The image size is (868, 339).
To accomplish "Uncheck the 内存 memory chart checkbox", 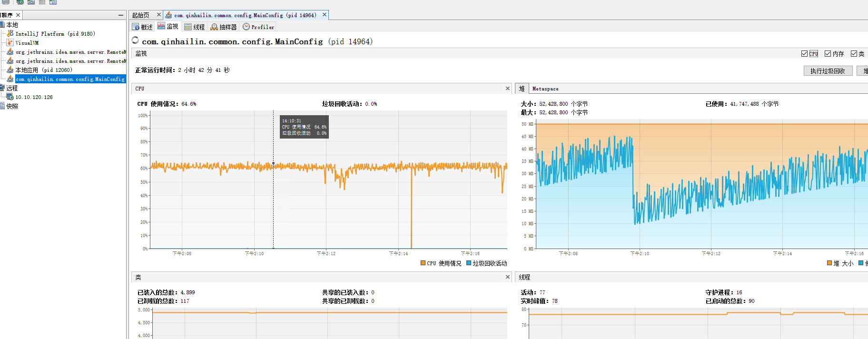I will pyautogui.click(x=828, y=54).
